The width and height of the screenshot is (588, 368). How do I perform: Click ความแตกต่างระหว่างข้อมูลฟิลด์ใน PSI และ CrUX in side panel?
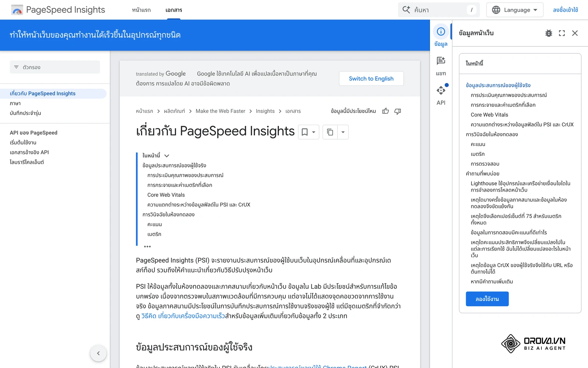click(x=522, y=124)
